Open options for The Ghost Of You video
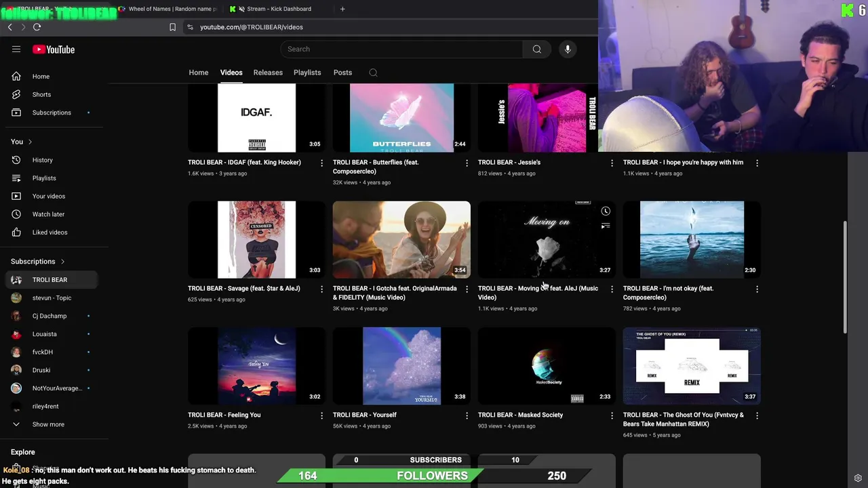This screenshot has height=488, width=868. (x=757, y=415)
